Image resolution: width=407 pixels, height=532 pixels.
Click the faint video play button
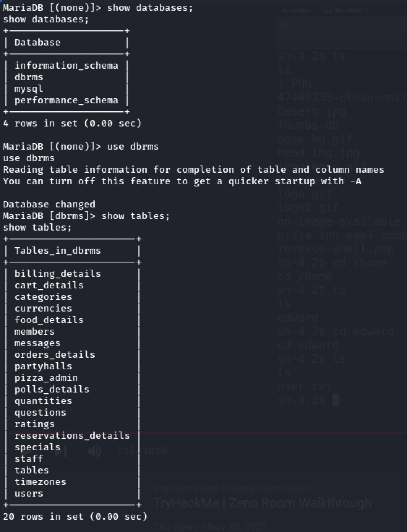pos(25,450)
